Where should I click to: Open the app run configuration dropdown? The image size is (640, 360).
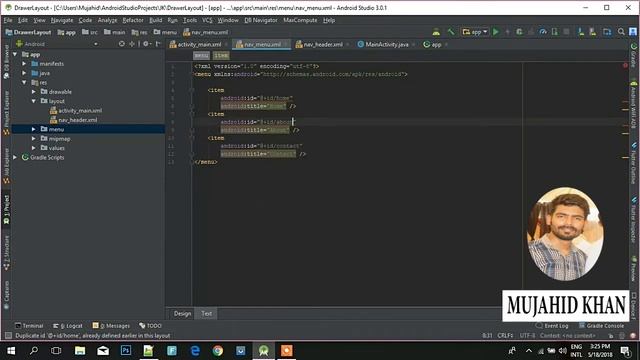[x=475, y=32]
